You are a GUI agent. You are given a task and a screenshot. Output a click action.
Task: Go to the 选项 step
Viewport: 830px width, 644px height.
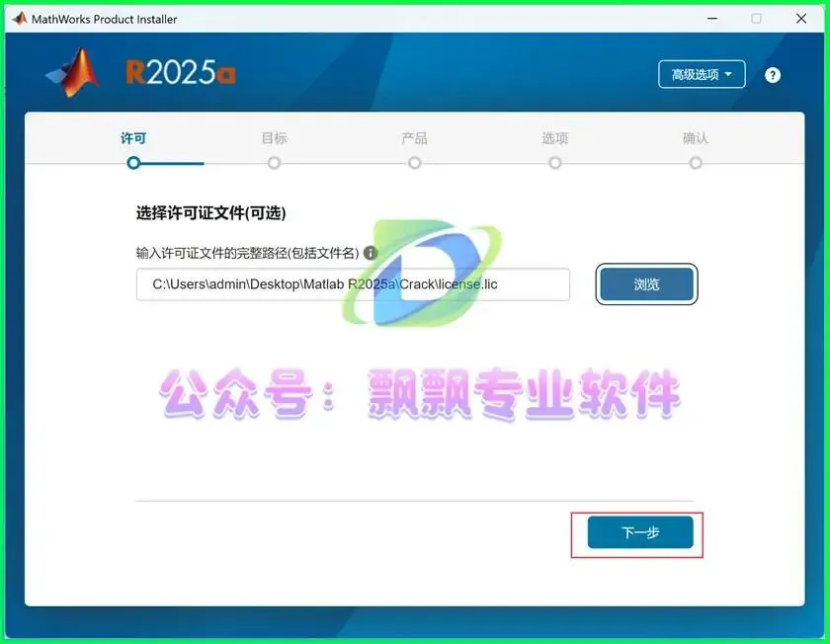click(x=554, y=138)
